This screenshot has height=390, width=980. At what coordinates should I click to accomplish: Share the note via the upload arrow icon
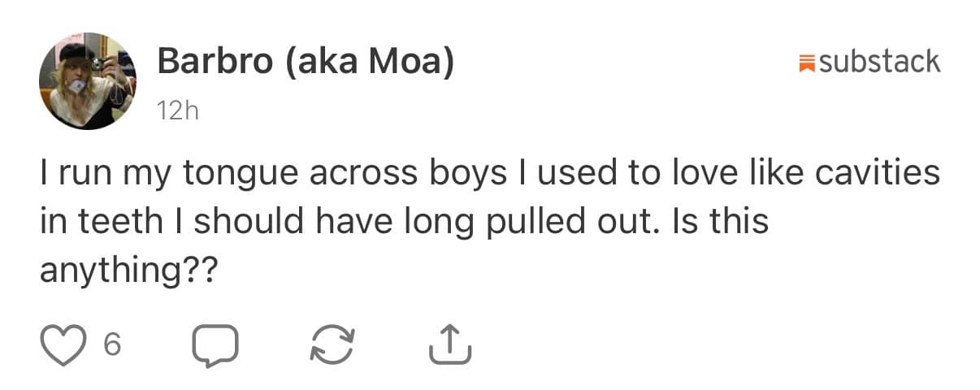[x=449, y=344]
